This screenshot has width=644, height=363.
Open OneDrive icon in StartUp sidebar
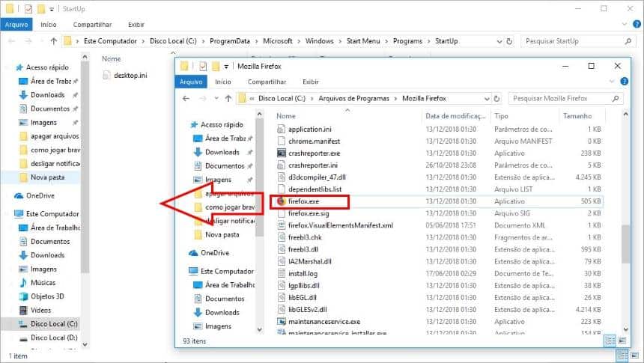(19, 196)
